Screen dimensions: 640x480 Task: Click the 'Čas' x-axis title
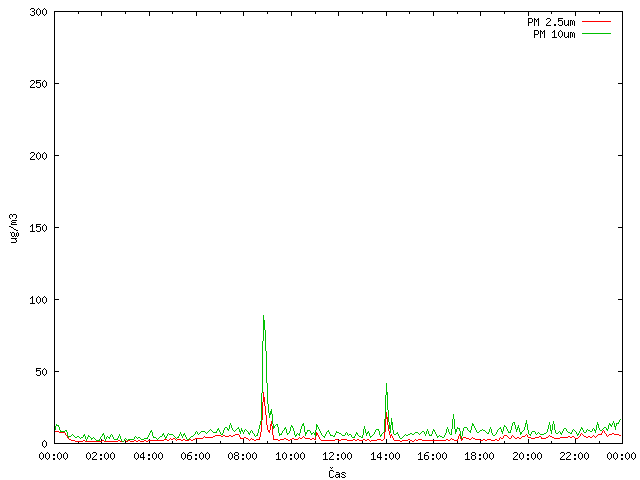tap(337, 473)
